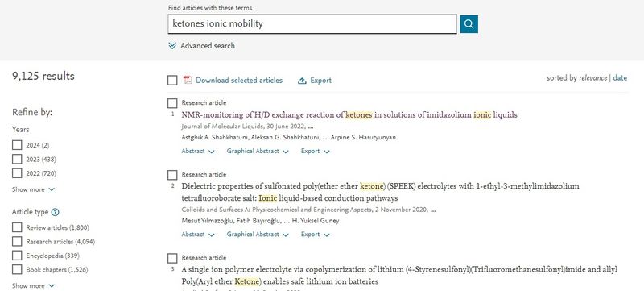The width and height of the screenshot is (644, 291).
Task: Open the single ion polymer electrolyte article
Action: click(x=399, y=276)
